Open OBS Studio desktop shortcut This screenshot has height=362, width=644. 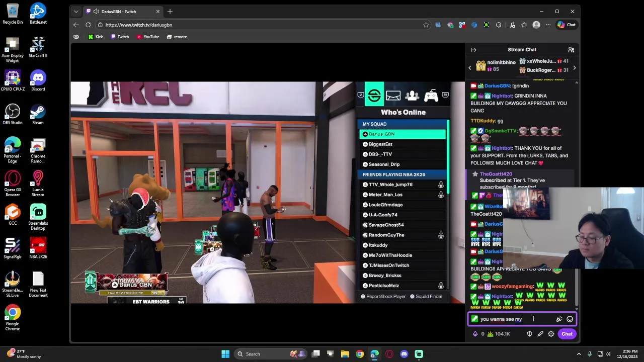[13, 114]
